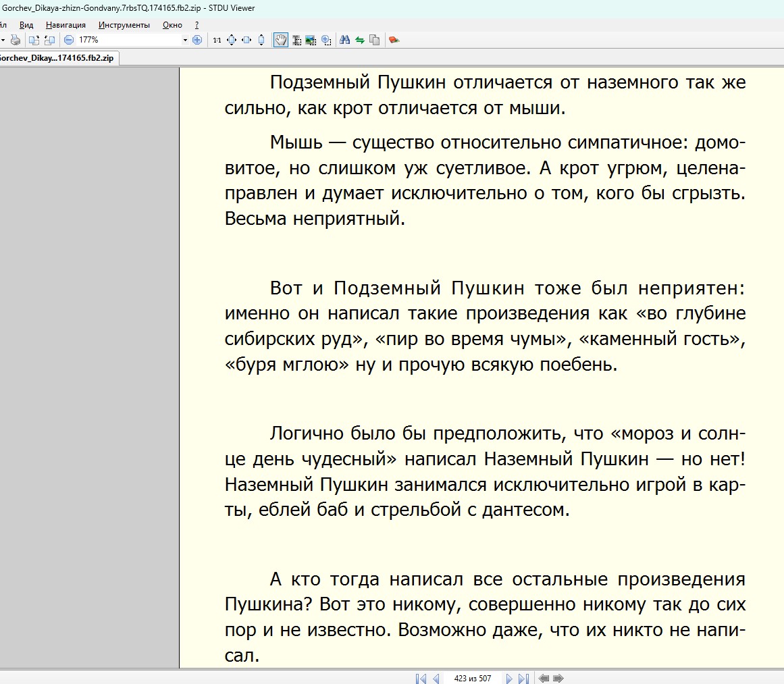The image size is (784, 684).
Task: Click the red book icon in toolbar
Action: (x=394, y=40)
